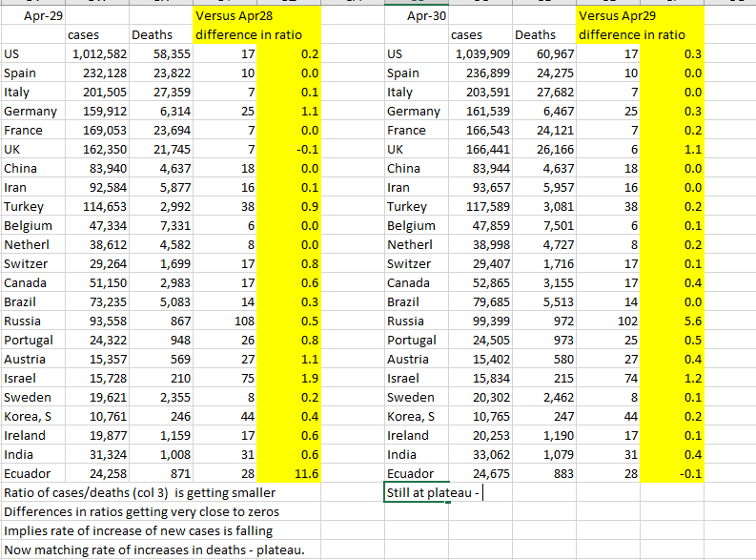Click Belgium cases 47,859
756x560 pixels.
point(480,226)
